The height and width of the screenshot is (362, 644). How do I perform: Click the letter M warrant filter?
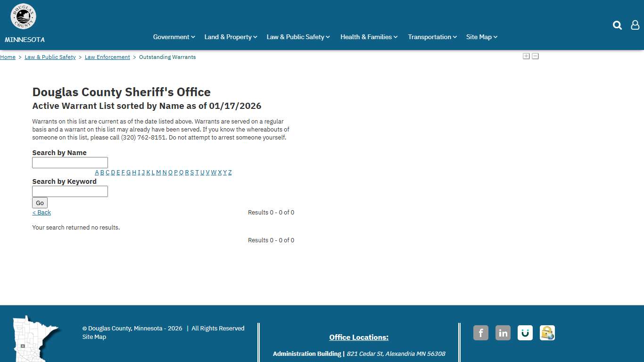(158, 172)
